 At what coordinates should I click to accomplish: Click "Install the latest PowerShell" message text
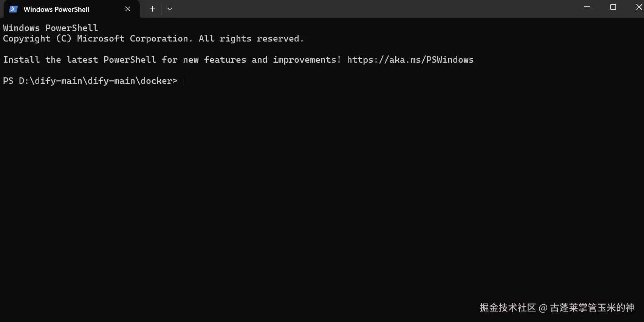pos(80,60)
